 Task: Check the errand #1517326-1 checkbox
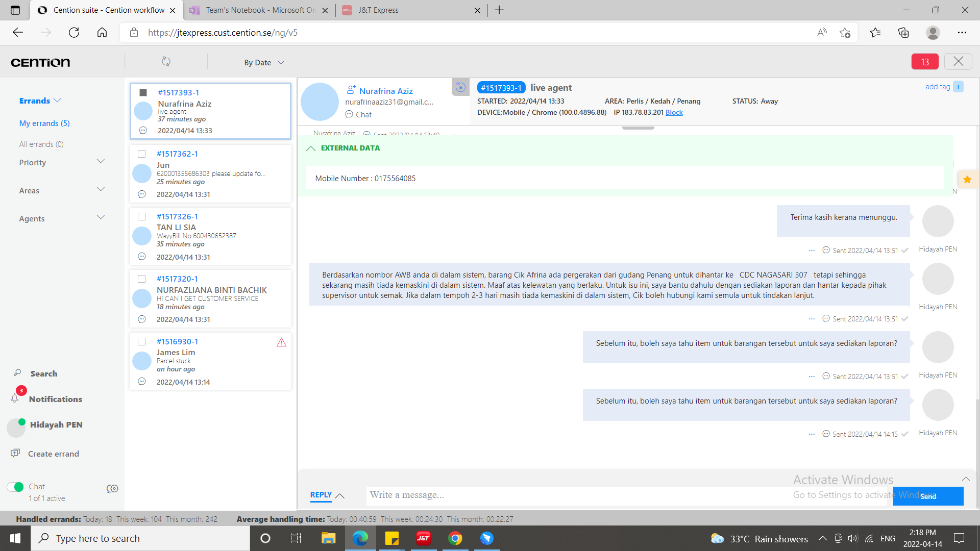coord(142,216)
